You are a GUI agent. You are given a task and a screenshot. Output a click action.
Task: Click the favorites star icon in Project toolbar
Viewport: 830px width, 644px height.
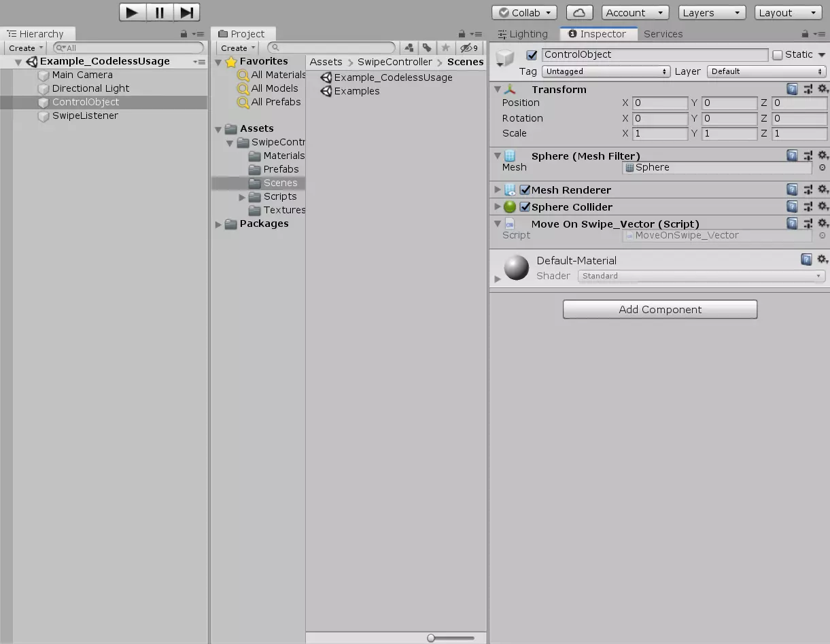[x=445, y=48]
